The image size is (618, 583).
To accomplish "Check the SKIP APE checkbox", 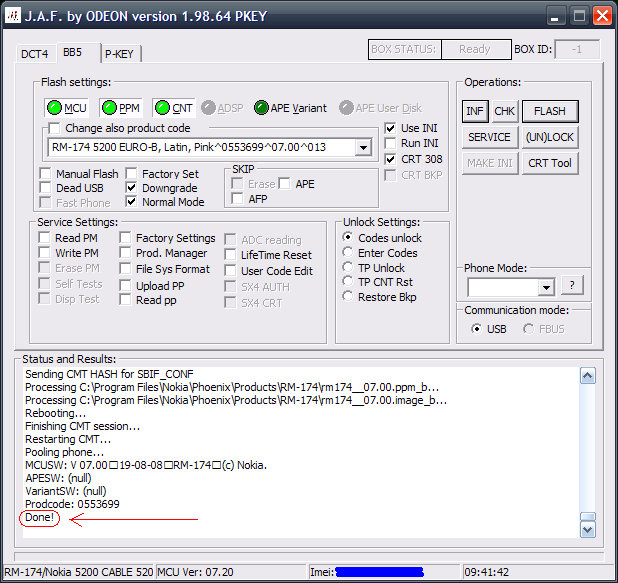I will click(284, 184).
